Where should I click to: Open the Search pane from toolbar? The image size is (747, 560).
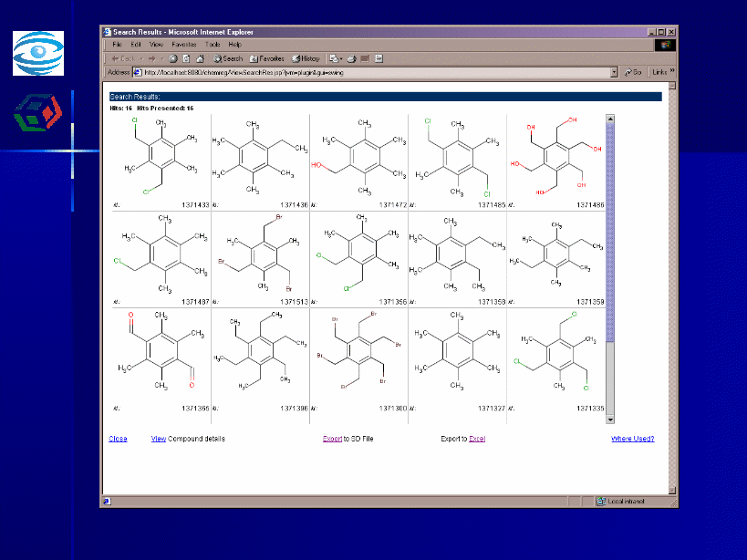(228, 58)
